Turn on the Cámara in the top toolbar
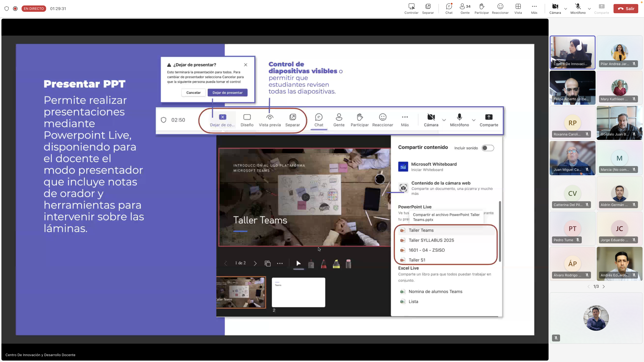The height and width of the screenshot is (362, 644). click(555, 8)
